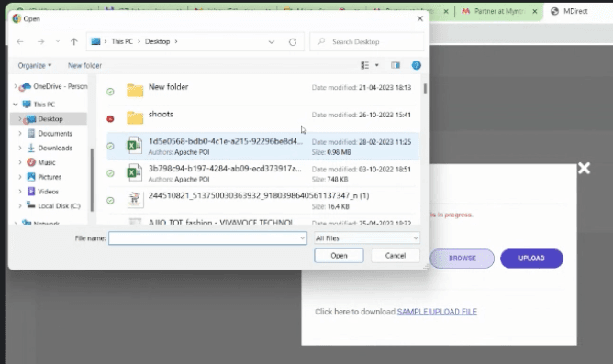
Task: Click the Open button
Action: click(x=339, y=256)
